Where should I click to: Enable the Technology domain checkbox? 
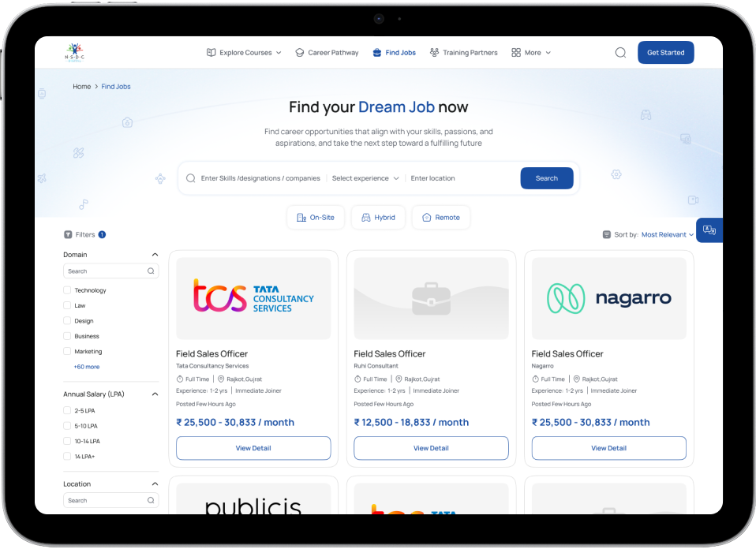(x=67, y=290)
